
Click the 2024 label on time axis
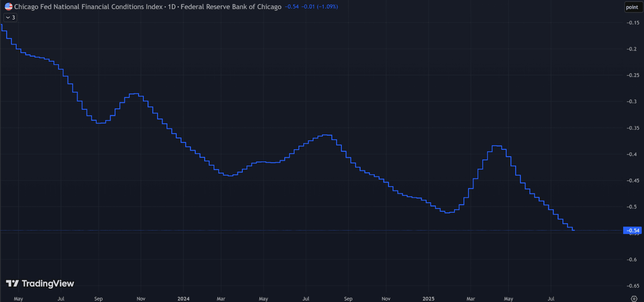point(183,299)
